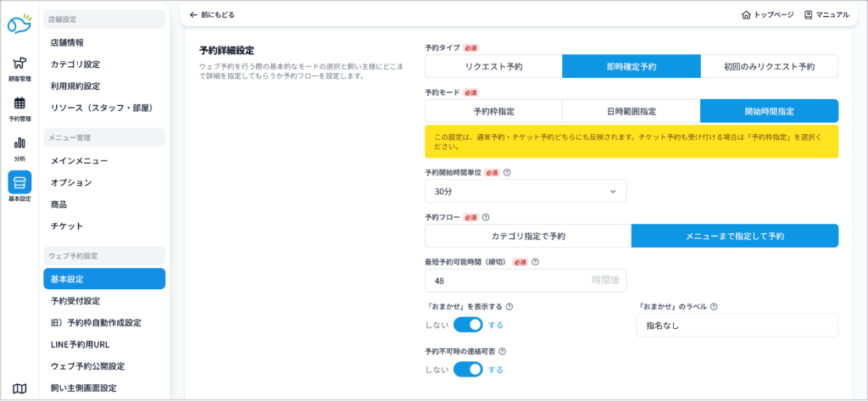
Task: Select the 基本設定 store icon
Action: coord(19,187)
